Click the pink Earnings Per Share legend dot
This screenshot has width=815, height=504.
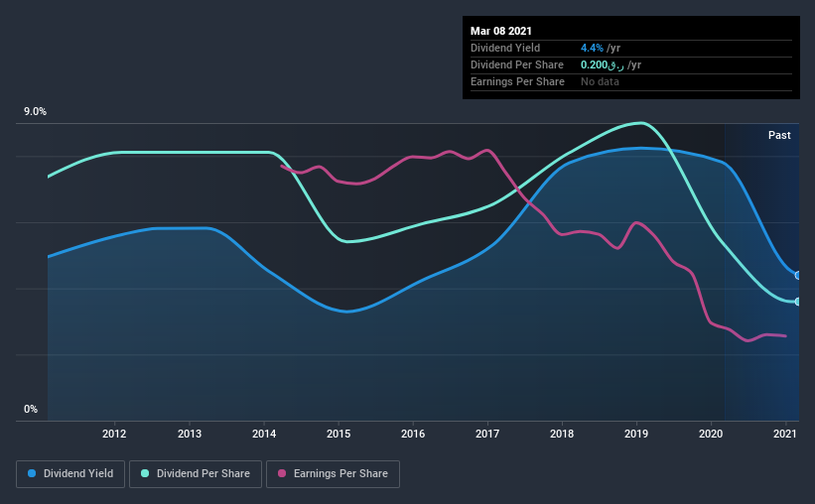pyautogui.click(x=282, y=473)
